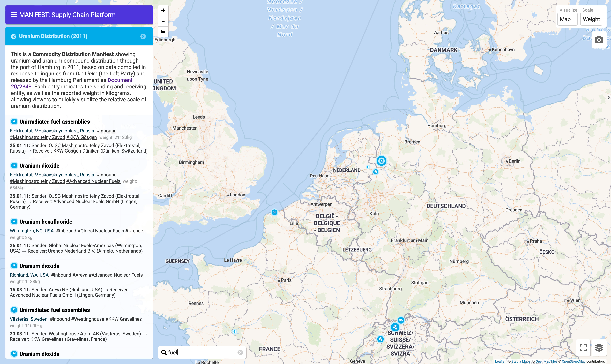Open the hamburger menu in MANIFEST header
The width and height of the screenshot is (611, 364).
pos(14,15)
